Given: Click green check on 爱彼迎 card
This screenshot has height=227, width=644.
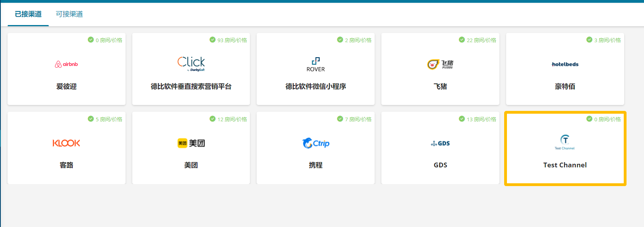Looking at the screenshot, I should tap(91, 40).
